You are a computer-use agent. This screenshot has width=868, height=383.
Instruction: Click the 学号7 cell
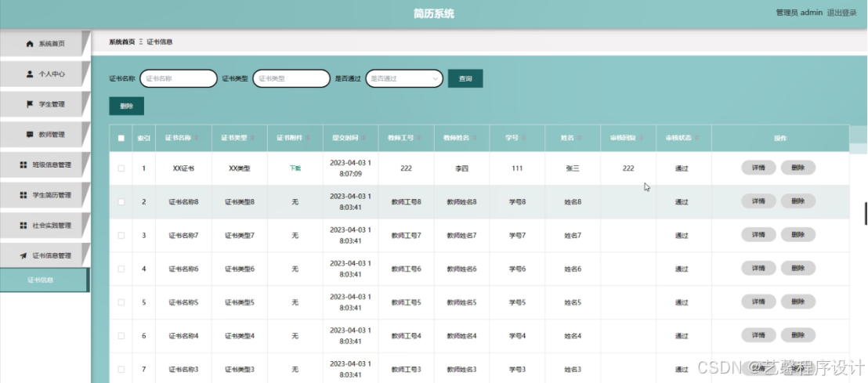coord(517,235)
